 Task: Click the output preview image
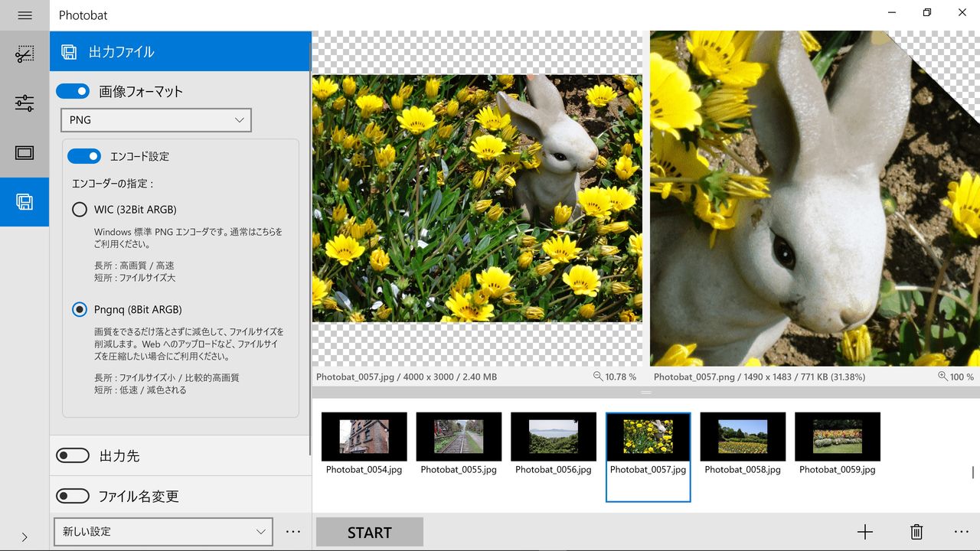815,198
